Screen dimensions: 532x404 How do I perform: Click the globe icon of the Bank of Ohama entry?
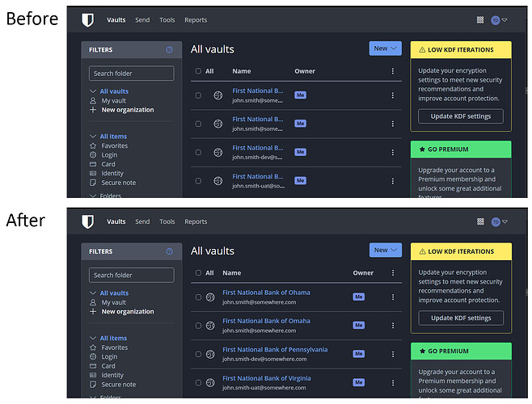(210, 297)
